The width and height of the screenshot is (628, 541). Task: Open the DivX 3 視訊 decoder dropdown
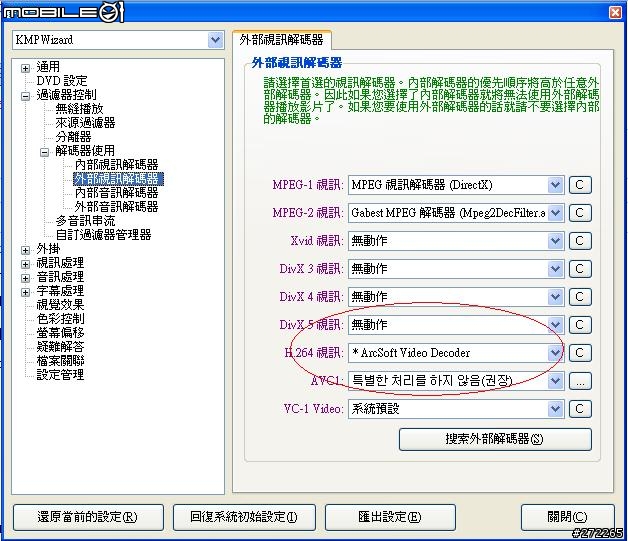pos(555,269)
